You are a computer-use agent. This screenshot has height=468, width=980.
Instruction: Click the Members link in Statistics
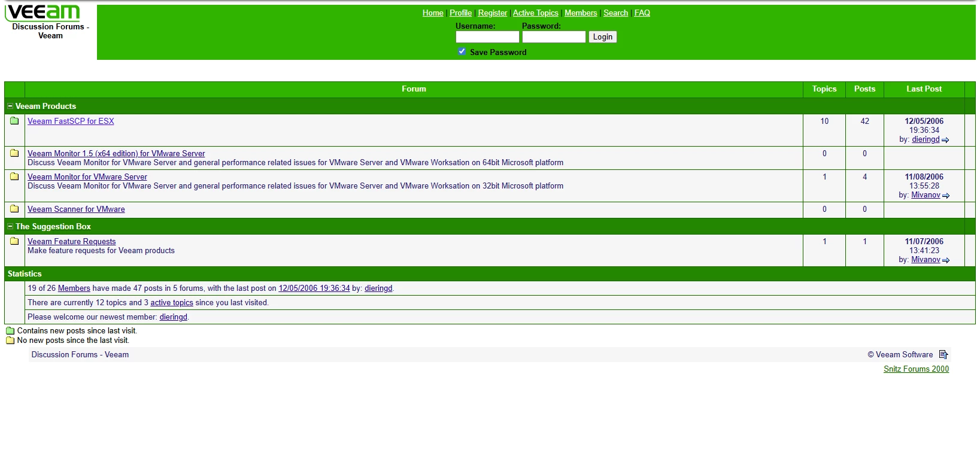[74, 288]
